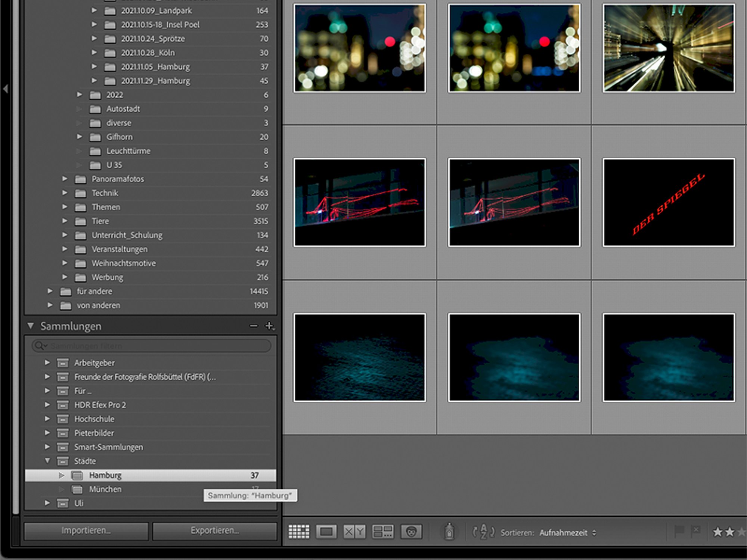Collapse the left panel with edge arrow
Image resolution: width=747 pixels, height=560 pixels.
pyautogui.click(x=5, y=89)
